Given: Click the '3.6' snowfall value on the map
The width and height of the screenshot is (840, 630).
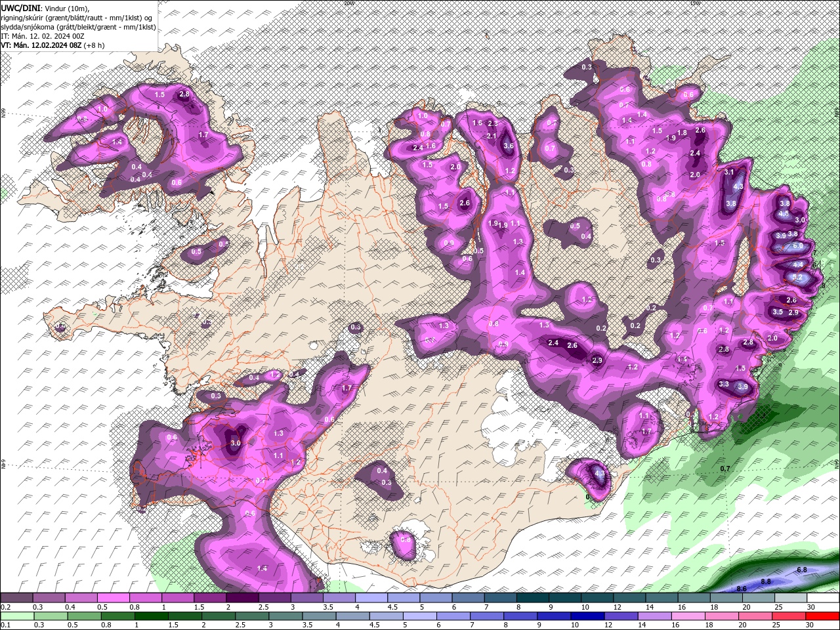Looking at the screenshot, I should point(508,146).
